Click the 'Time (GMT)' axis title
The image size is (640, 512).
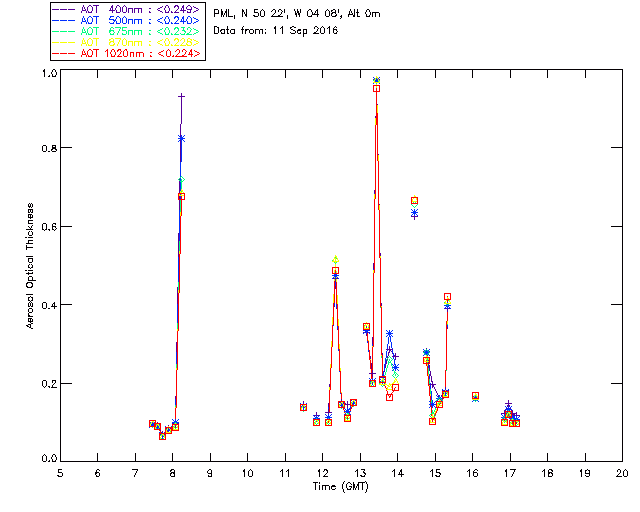click(340, 486)
